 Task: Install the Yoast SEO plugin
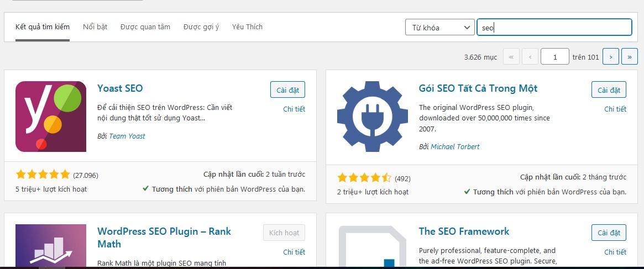click(287, 90)
